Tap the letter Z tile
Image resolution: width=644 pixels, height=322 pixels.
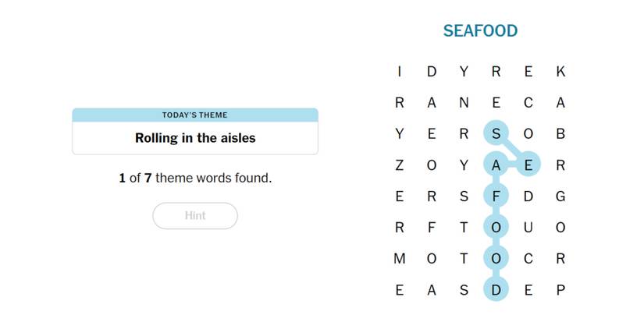point(400,165)
